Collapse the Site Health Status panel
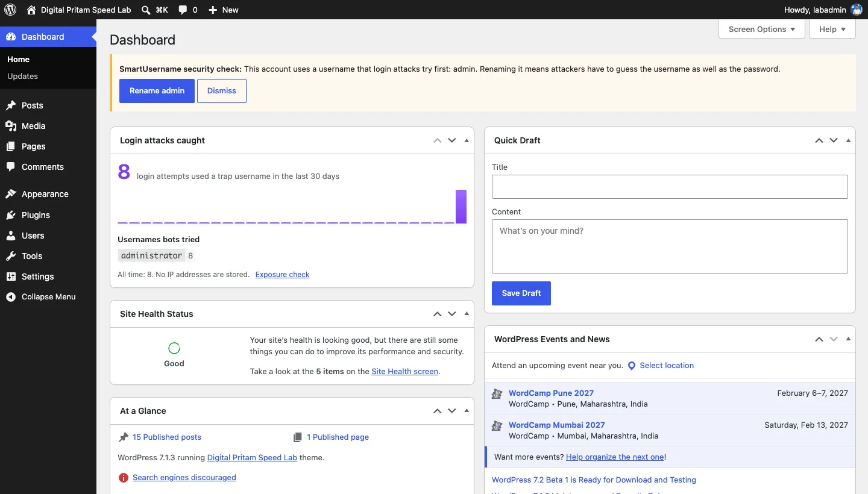Screen dimensions: 868x494 pyautogui.click(x=467, y=314)
